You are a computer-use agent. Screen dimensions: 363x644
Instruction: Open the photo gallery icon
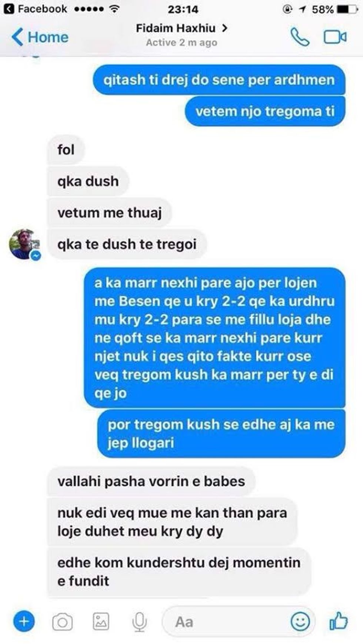click(101, 621)
